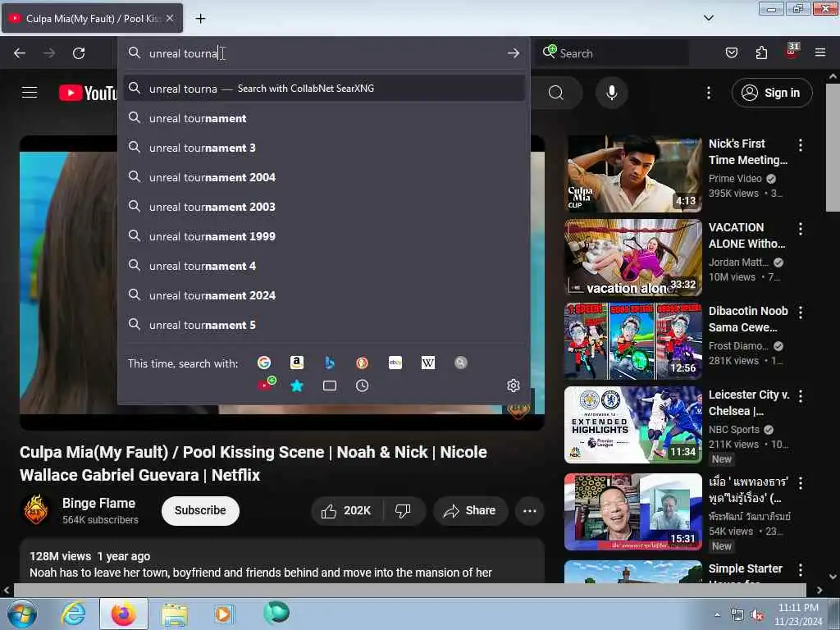Image resolution: width=840 pixels, height=630 pixels.
Task: Click YouTube search magnifier button
Action: 555,93
